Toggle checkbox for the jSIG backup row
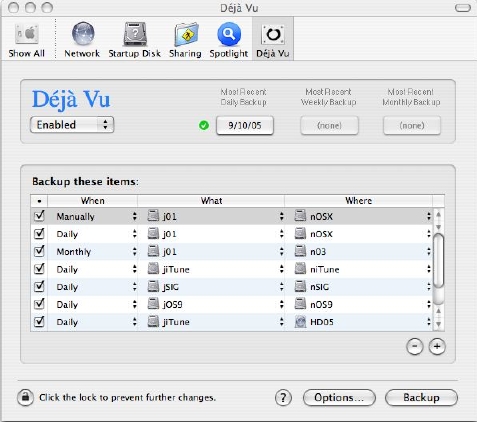The height and width of the screenshot is (422, 477). (x=39, y=286)
